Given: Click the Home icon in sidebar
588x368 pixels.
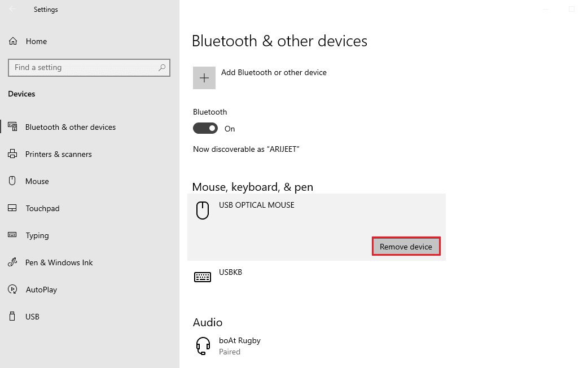Looking at the screenshot, I should pos(13,41).
